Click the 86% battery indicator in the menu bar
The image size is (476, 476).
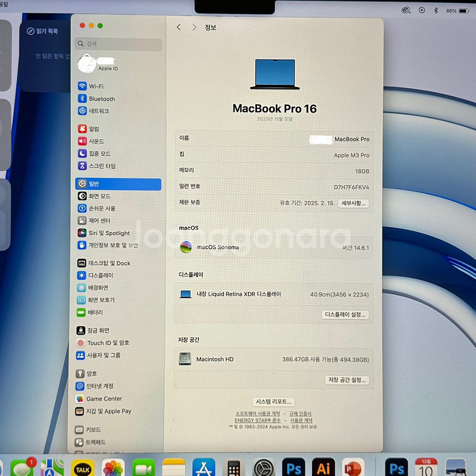[457, 11]
